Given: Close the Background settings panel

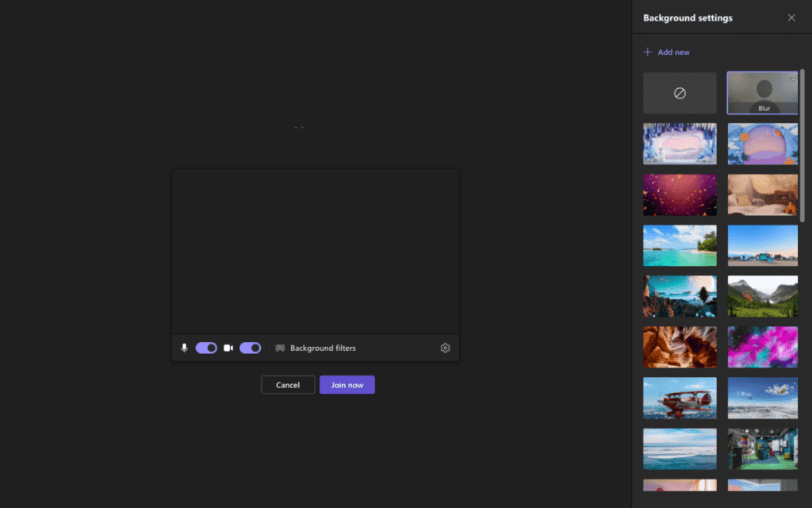Looking at the screenshot, I should (791, 17).
